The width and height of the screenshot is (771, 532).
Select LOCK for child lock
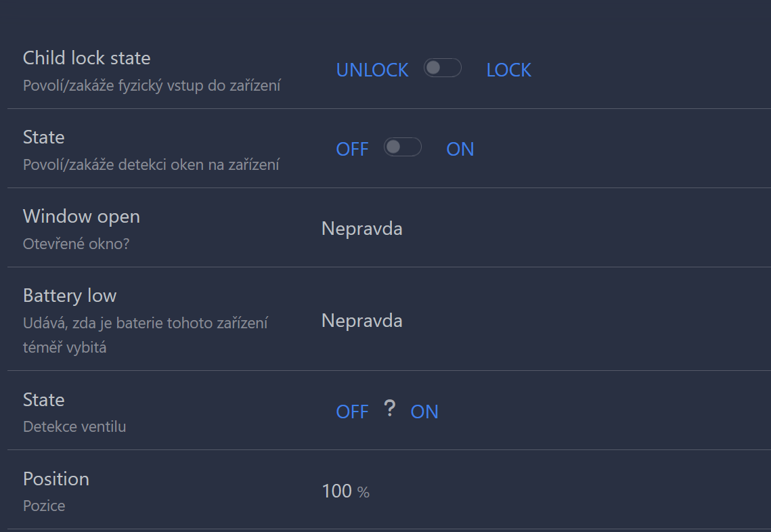508,70
